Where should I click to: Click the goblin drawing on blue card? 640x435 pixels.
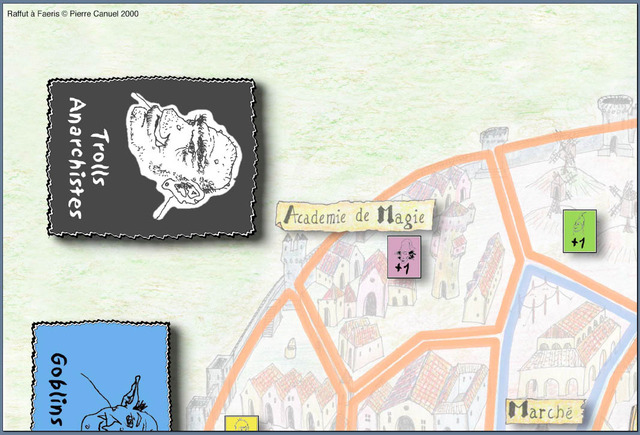[x=118, y=402]
